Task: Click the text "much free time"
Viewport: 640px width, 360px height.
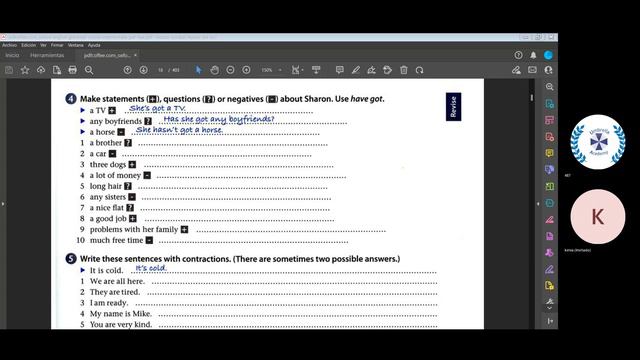Action: (x=116, y=240)
